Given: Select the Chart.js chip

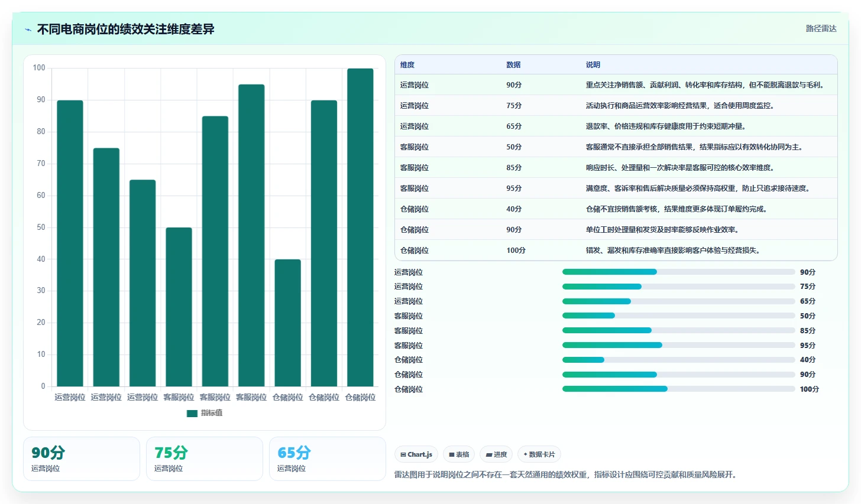Looking at the screenshot, I should (x=416, y=454).
